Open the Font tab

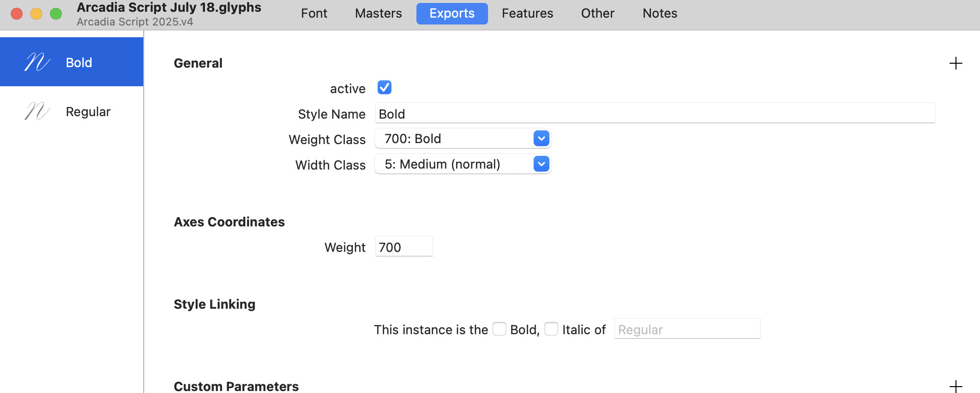coord(314,13)
